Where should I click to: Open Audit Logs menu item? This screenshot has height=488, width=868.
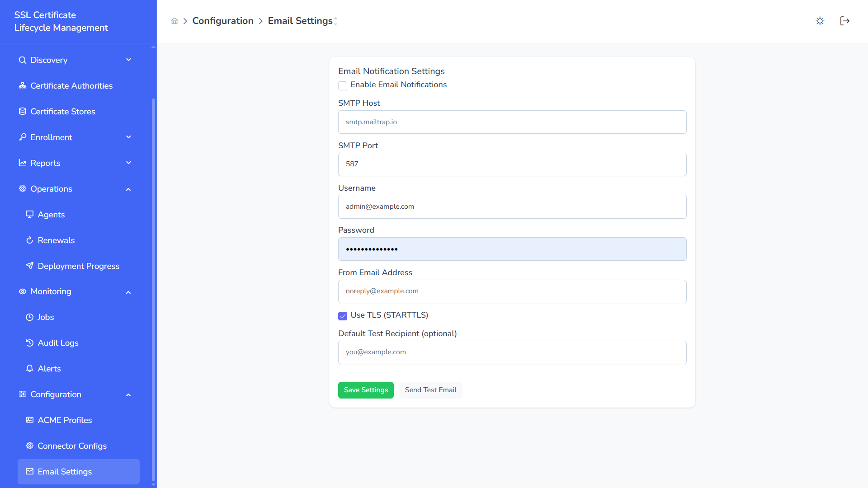58,343
